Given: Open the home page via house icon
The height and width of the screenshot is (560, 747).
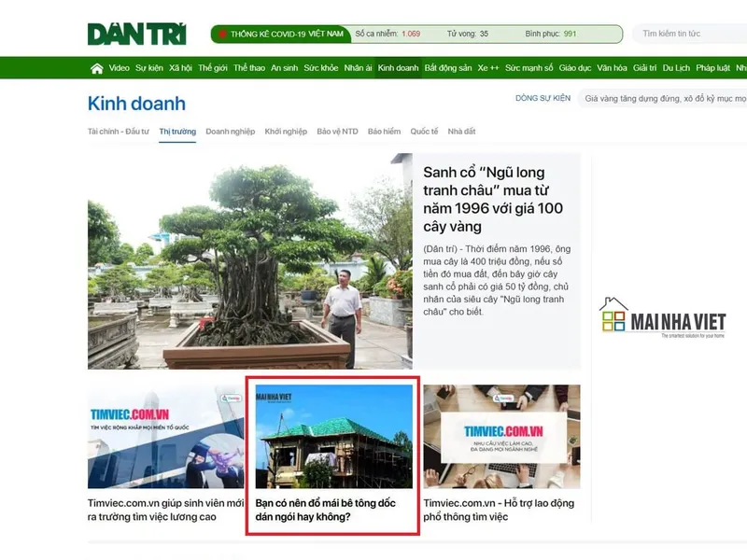Looking at the screenshot, I should (97, 68).
